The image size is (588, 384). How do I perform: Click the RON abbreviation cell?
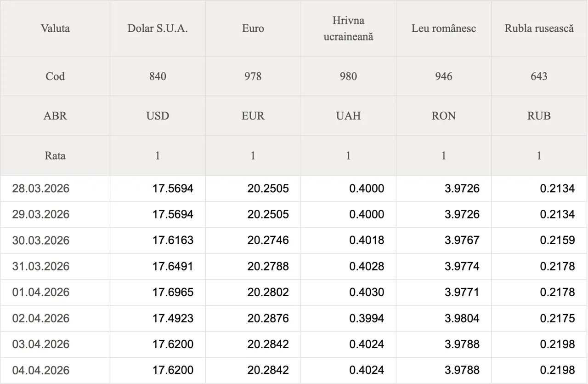(444, 116)
